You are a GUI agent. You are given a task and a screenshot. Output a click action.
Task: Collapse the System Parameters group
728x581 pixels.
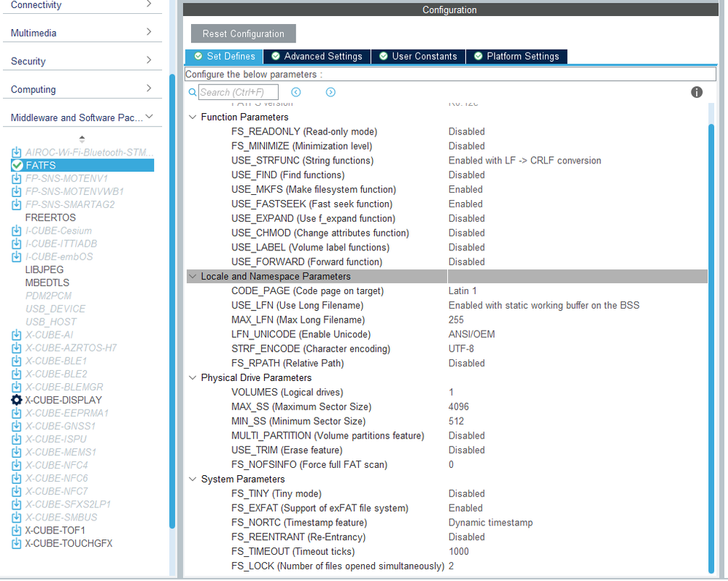(193, 479)
